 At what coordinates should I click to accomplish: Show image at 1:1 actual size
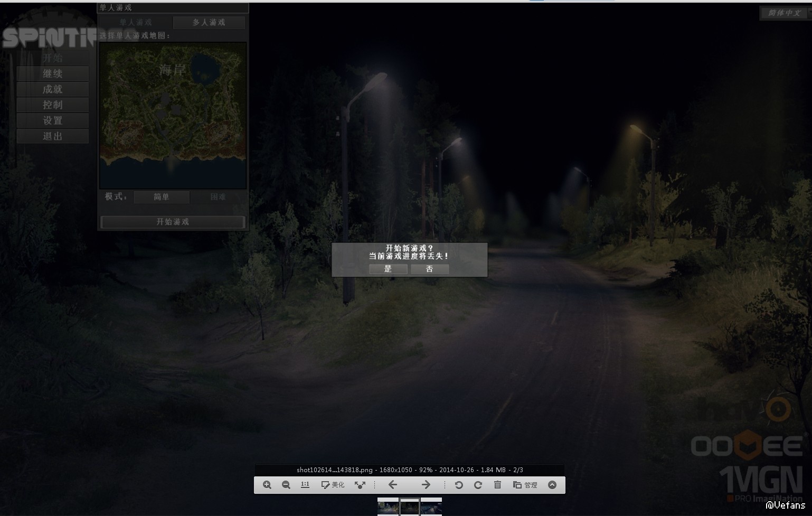click(305, 485)
